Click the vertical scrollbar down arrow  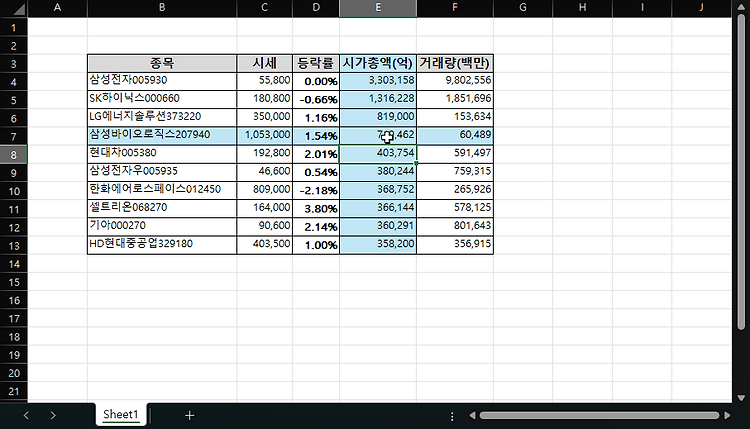[x=741, y=397]
